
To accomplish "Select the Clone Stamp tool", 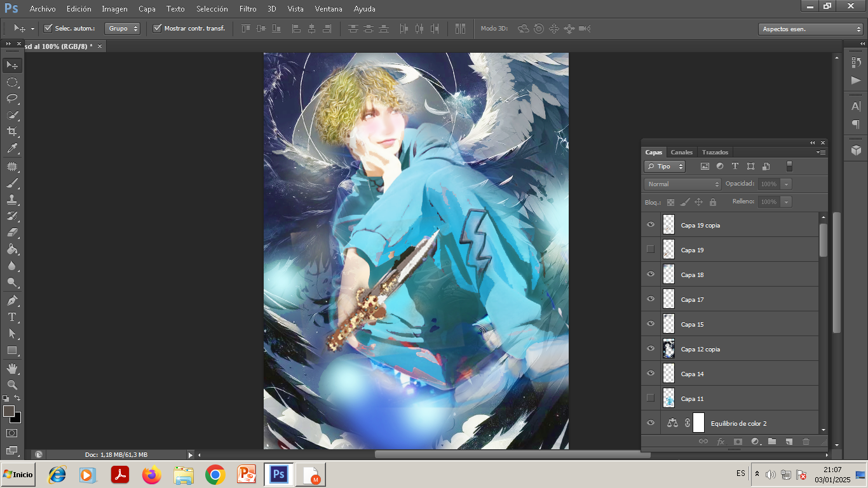I will click(x=12, y=200).
